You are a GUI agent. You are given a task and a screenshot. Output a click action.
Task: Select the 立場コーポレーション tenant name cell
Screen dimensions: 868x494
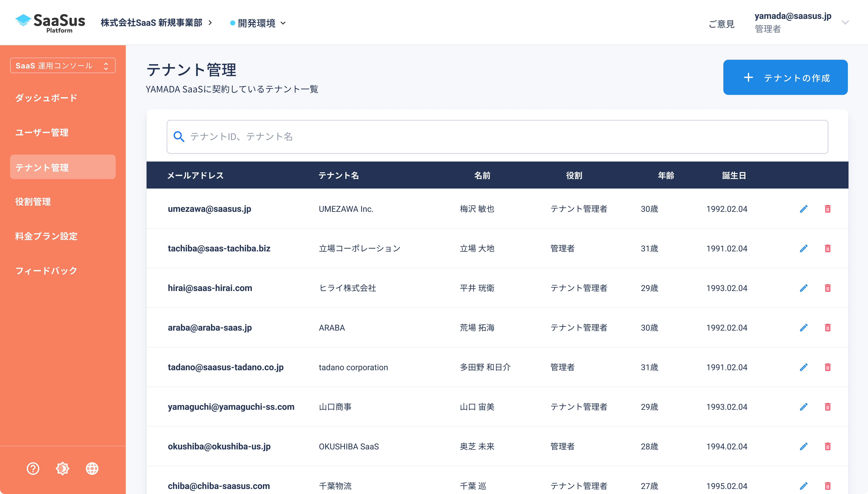point(359,248)
